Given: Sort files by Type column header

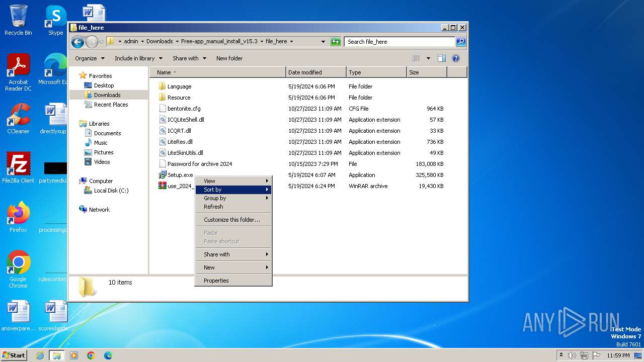Looking at the screenshot, I should pyautogui.click(x=376, y=72).
